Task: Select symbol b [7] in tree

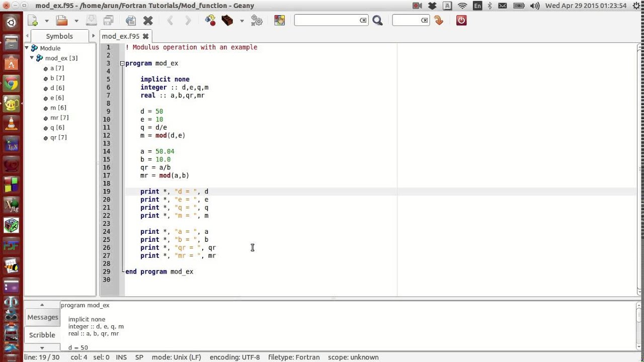Action: coord(57,78)
